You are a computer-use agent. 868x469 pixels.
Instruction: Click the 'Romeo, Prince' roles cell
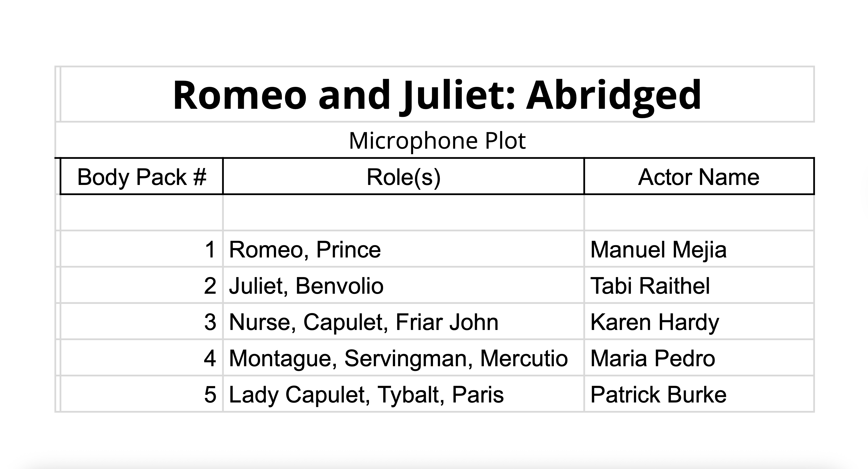click(x=403, y=249)
